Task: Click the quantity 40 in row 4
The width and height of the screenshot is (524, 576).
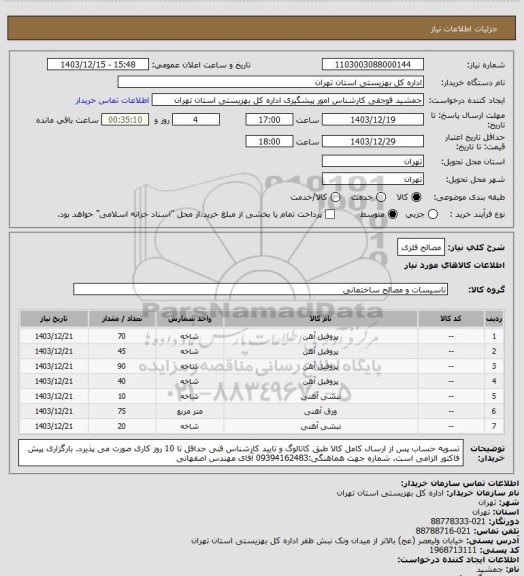Action: 122,381
